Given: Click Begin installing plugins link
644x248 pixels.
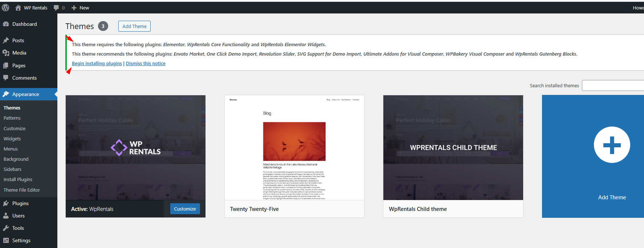Looking at the screenshot, I should (x=97, y=63).
